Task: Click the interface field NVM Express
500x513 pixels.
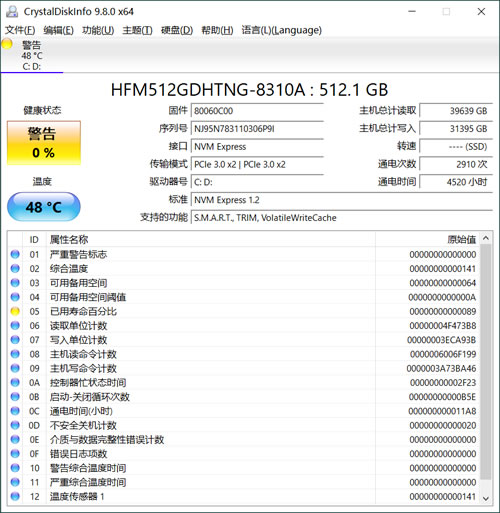Action: point(257,147)
